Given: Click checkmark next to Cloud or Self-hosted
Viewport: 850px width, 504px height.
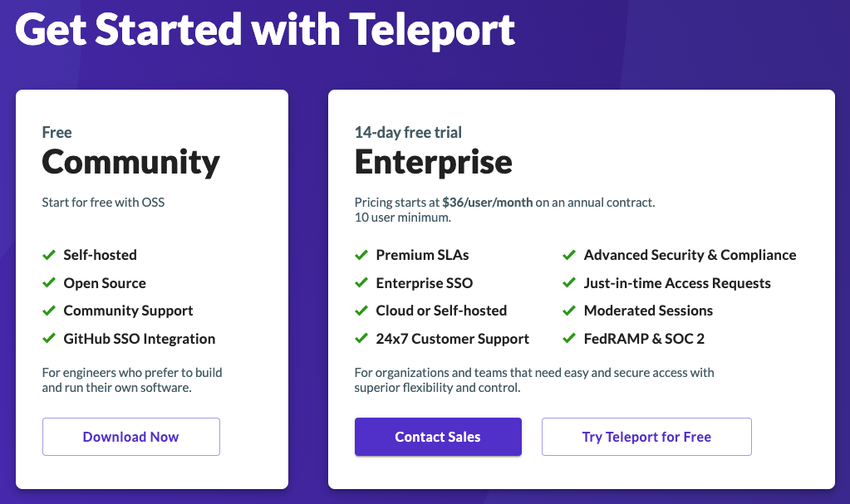Looking at the screenshot, I should click(x=361, y=311).
